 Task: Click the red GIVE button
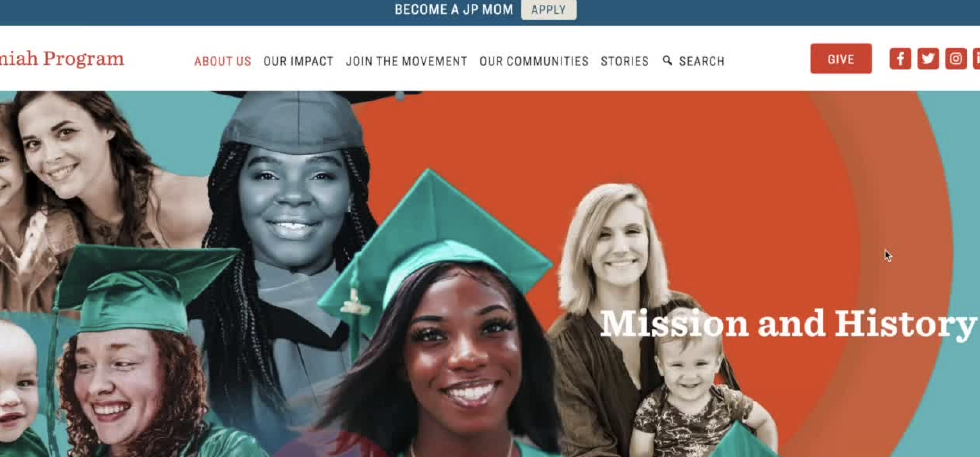[841, 59]
